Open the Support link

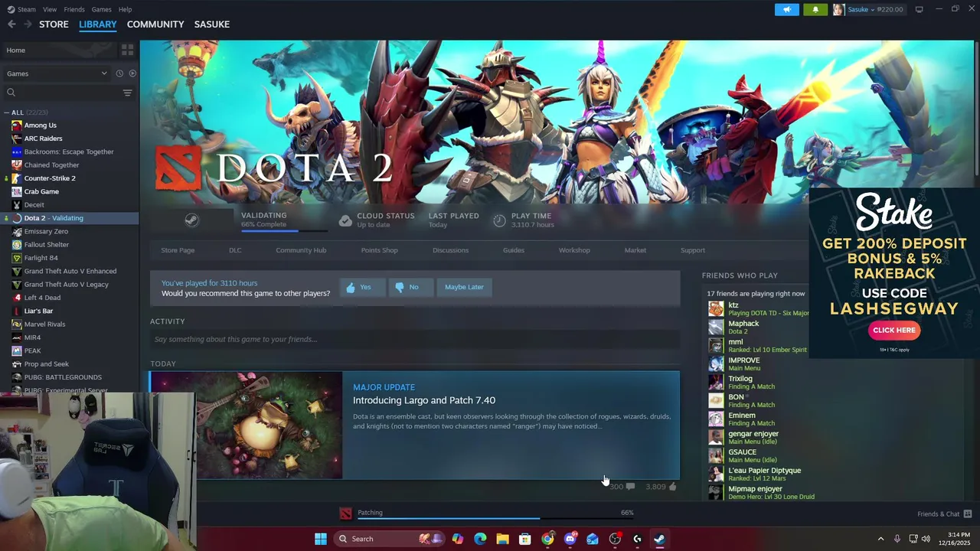pos(693,250)
